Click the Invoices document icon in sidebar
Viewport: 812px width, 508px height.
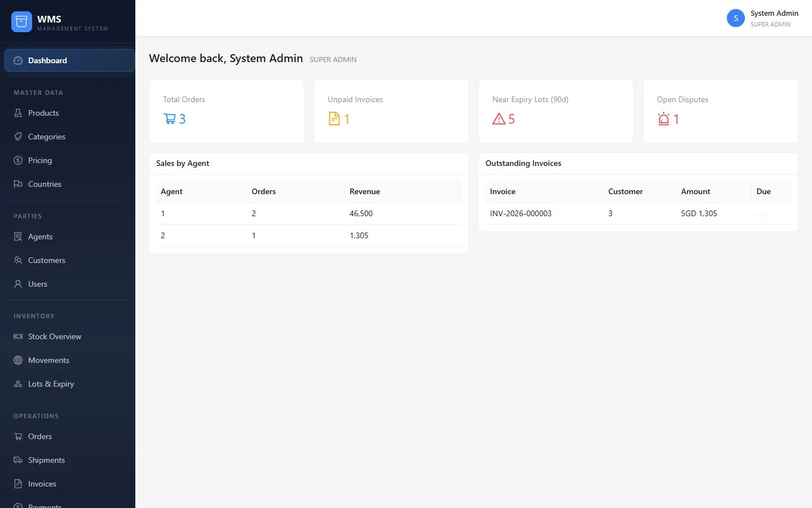[x=18, y=484]
